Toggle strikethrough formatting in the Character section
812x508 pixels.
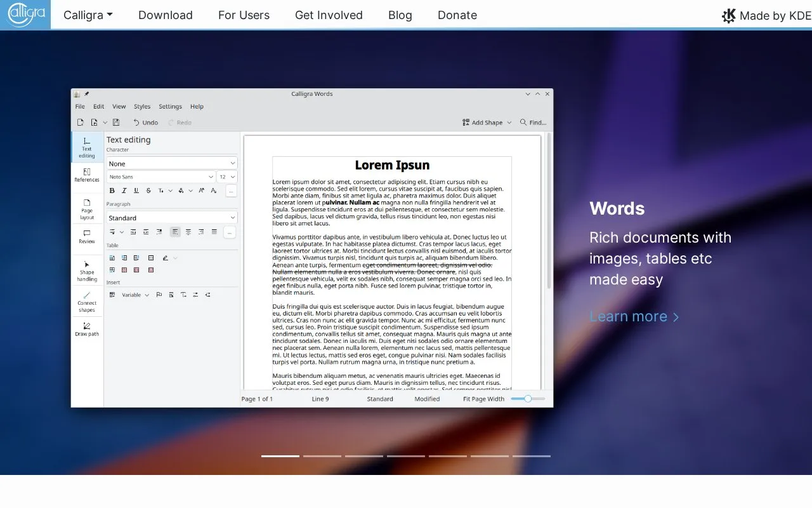point(148,190)
